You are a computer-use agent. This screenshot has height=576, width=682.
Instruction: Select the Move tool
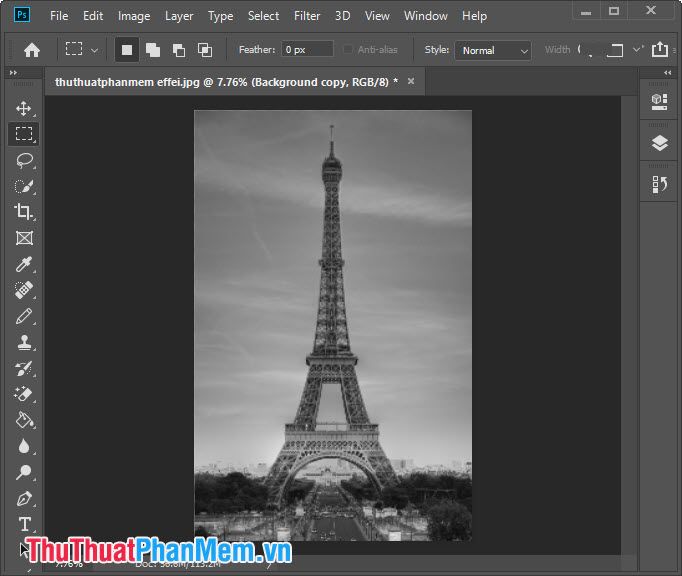tap(23, 108)
